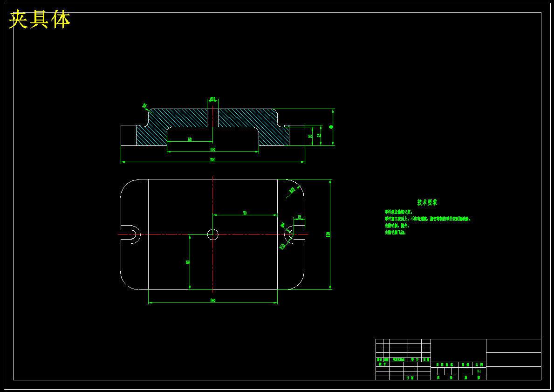The image size is (554, 392).
Task: Click the 更改文件号 cell in title block
Action: point(398,359)
